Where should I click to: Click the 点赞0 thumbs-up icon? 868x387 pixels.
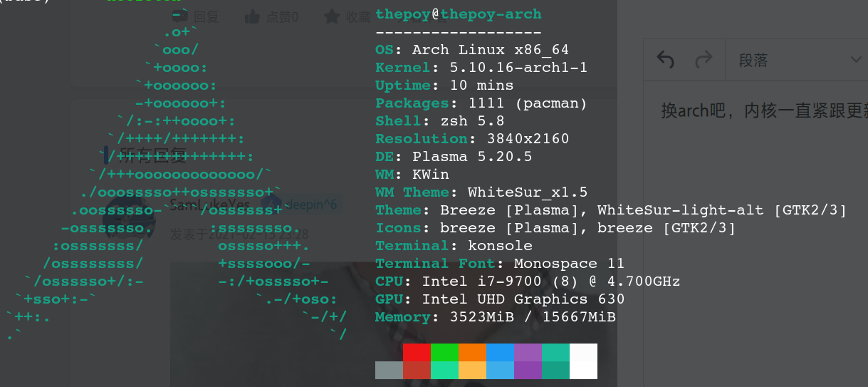[x=252, y=16]
